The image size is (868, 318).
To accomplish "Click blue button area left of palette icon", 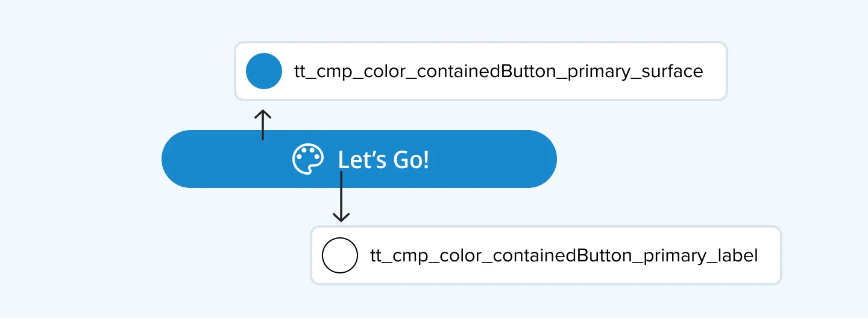I will click(227, 159).
